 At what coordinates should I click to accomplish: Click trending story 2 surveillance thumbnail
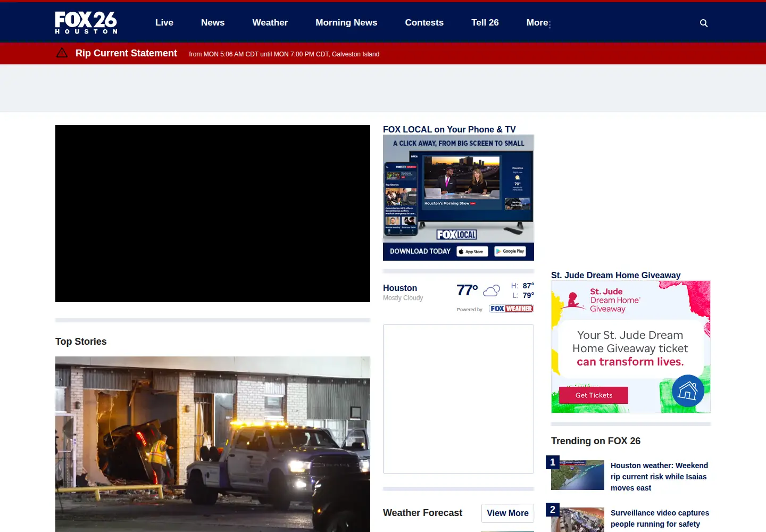(x=578, y=520)
